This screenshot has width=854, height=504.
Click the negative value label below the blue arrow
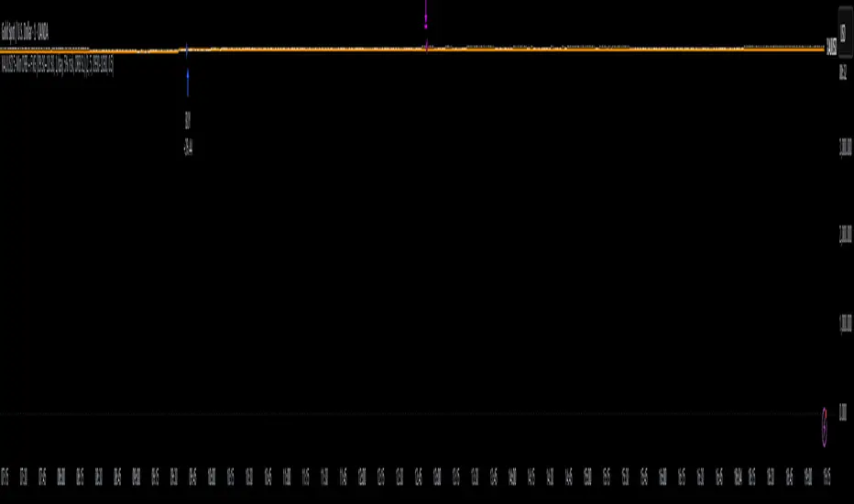[x=189, y=148]
